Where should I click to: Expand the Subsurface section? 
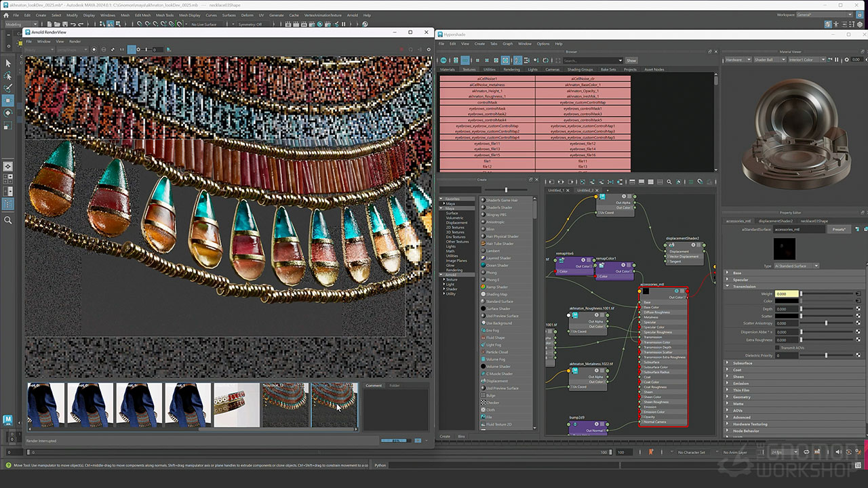(x=742, y=363)
